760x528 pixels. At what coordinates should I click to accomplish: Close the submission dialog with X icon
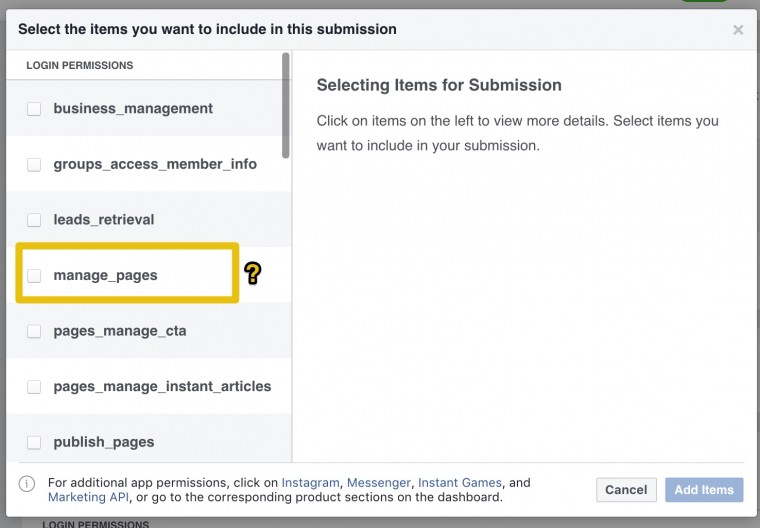[x=738, y=30]
